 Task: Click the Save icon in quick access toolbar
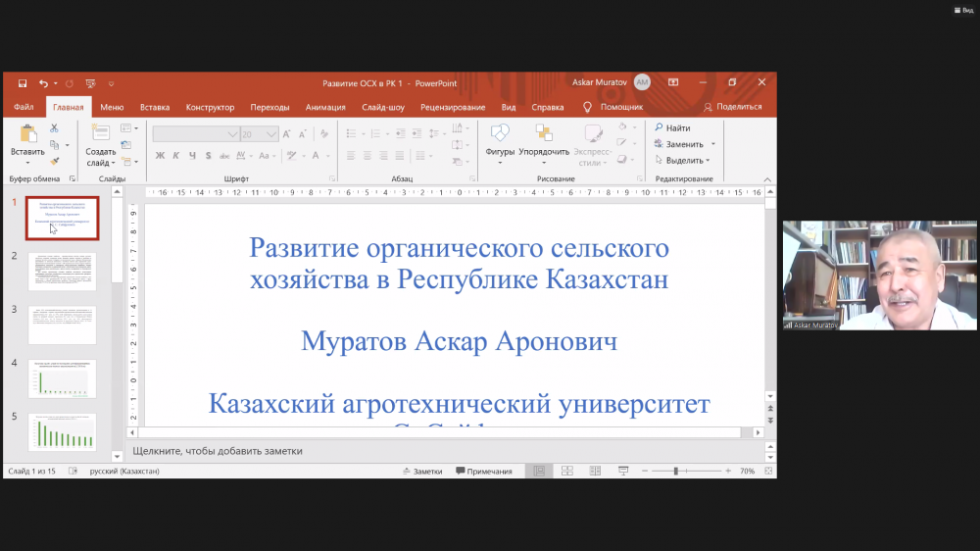coord(21,83)
